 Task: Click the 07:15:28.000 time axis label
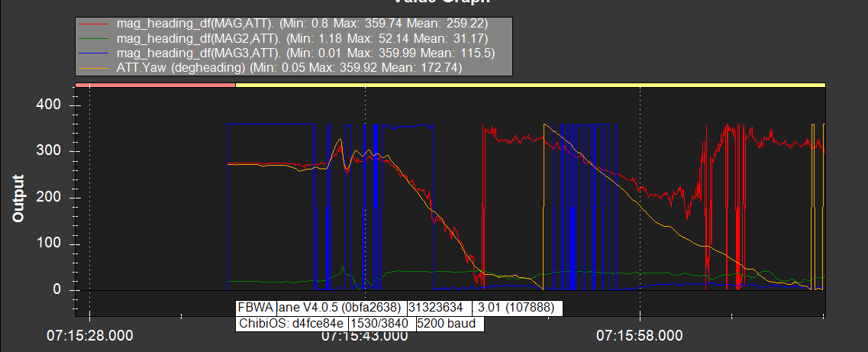pyautogui.click(x=89, y=335)
